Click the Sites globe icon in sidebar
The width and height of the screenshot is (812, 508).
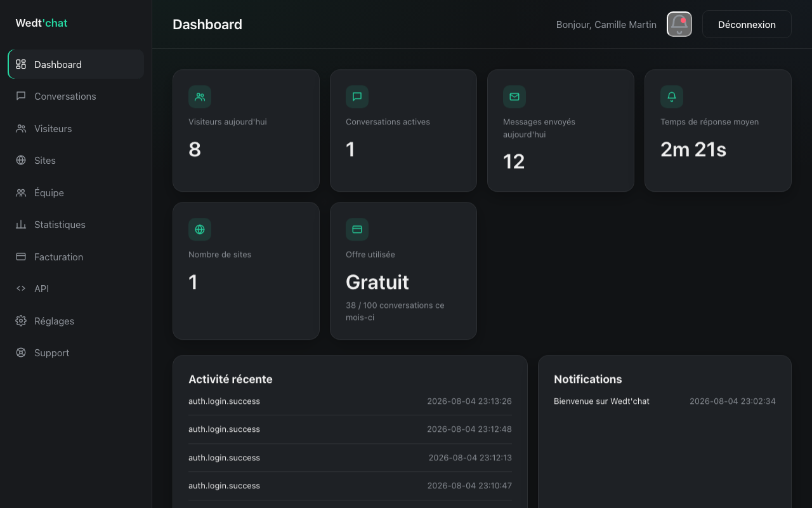(x=21, y=160)
